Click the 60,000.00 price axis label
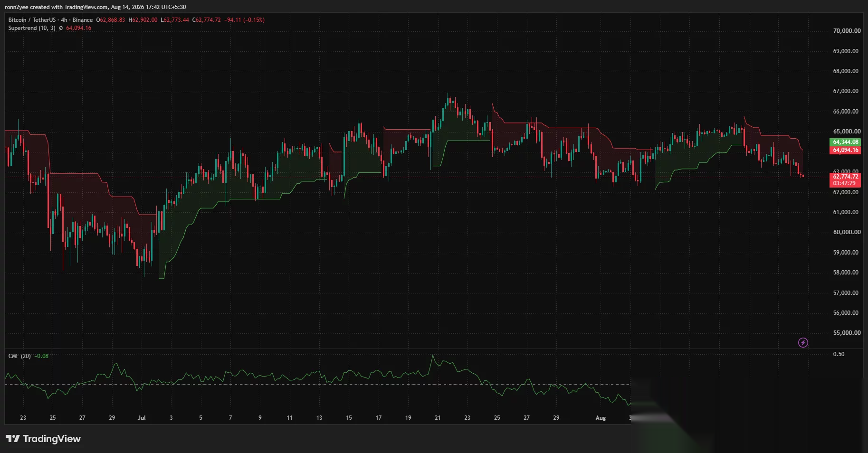This screenshot has height=453, width=868. point(847,232)
